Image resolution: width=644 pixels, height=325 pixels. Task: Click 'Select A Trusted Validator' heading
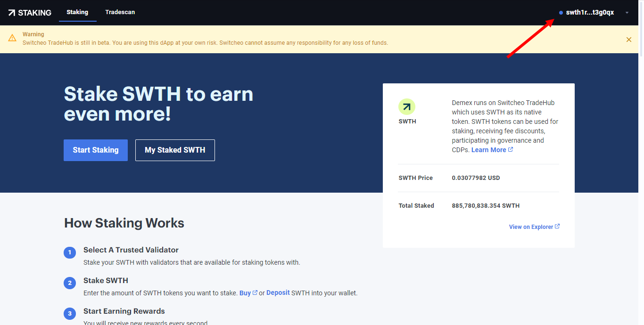(131, 250)
